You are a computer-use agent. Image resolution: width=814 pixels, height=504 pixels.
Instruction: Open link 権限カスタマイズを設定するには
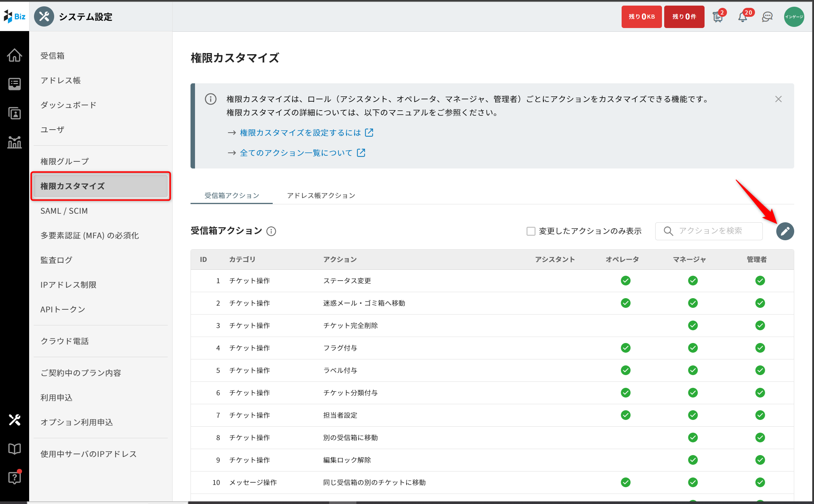tap(300, 133)
